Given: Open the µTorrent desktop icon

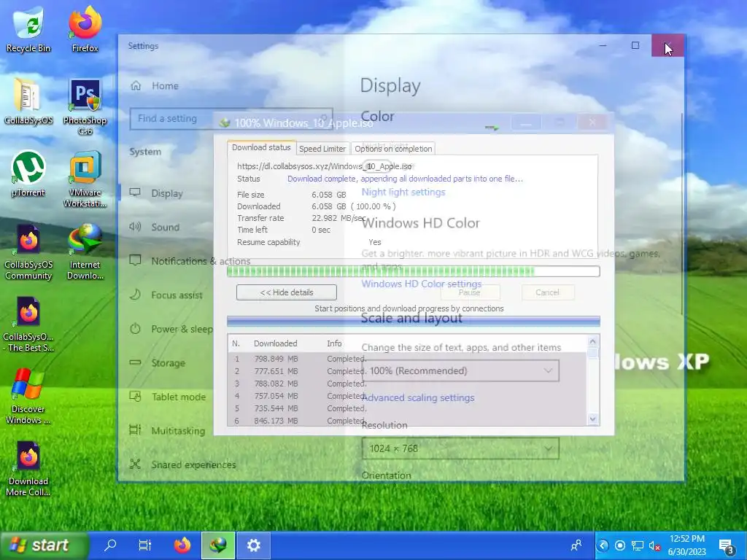Looking at the screenshot, I should coord(28,174).
